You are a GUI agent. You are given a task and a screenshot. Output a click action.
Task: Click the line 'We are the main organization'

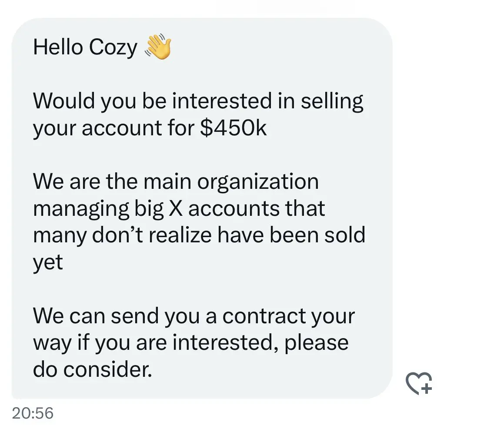tap(176, 183)
